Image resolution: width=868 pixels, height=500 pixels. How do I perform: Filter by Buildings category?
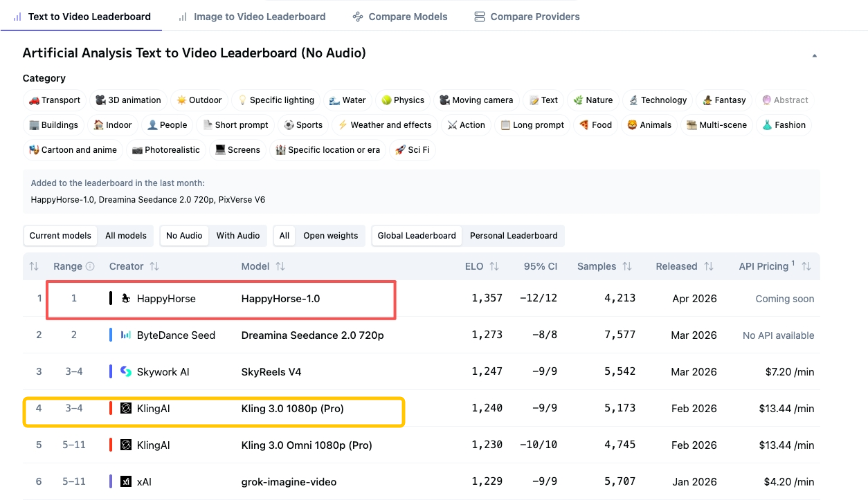pyautogui.click(x=54, y=125)
